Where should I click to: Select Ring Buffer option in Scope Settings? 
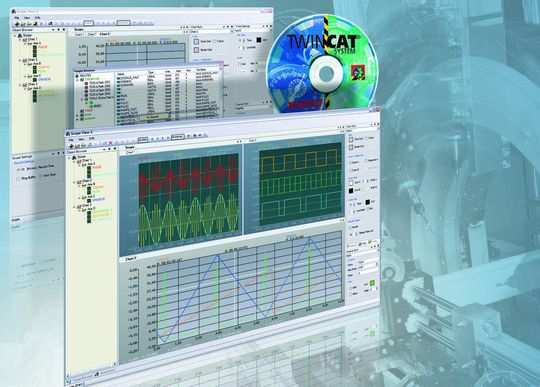[26, 179]
